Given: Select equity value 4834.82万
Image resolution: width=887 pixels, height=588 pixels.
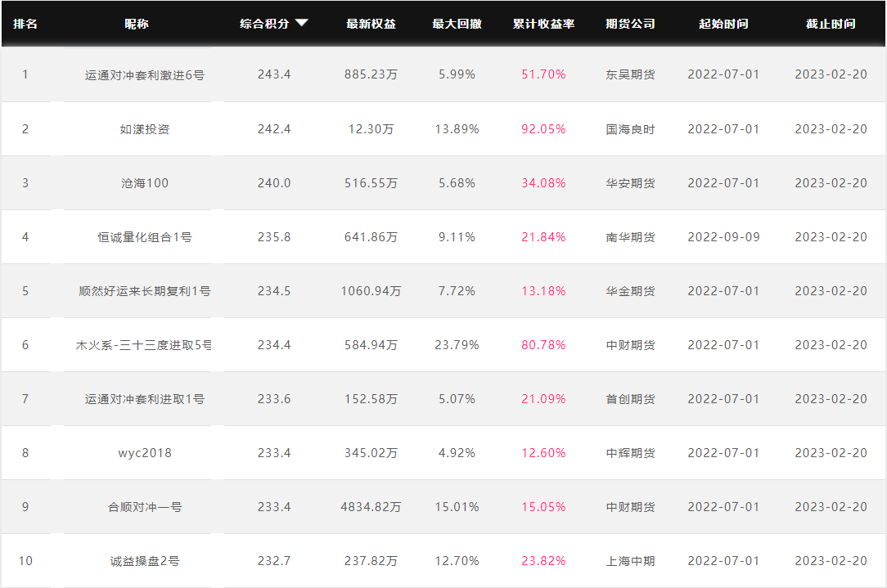Looking at the screenshot, I should pyautogui.click(x=371, y=507).
